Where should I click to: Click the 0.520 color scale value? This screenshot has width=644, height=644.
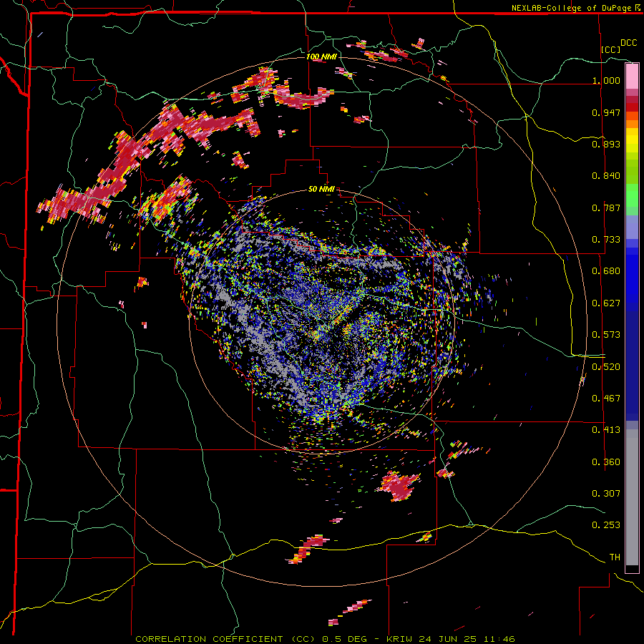coord(606,366)
